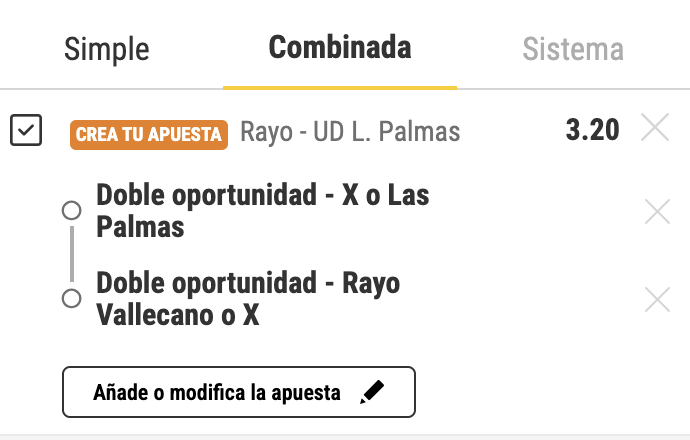This screenshot has height=440, width=690.
Task: Select the Doble oportunidad - Rayo Vallecano o X text
Action: (248, 299)
